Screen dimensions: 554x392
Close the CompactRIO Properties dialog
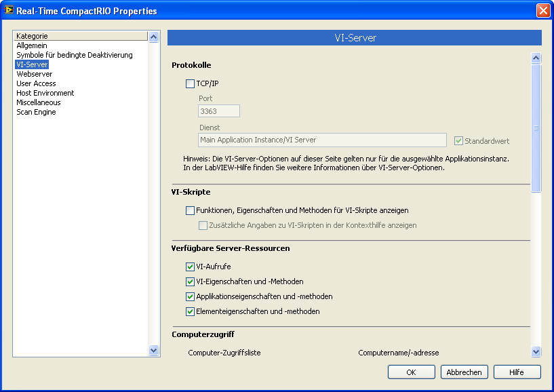pyautogui.click(x=542, y=11)
